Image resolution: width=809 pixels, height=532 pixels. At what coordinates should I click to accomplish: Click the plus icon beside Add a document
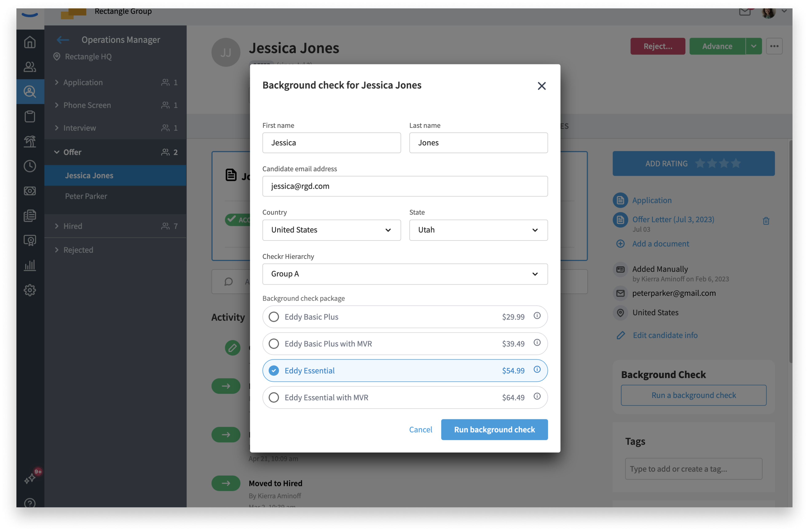pyautogui.click(x=620, y=244)
